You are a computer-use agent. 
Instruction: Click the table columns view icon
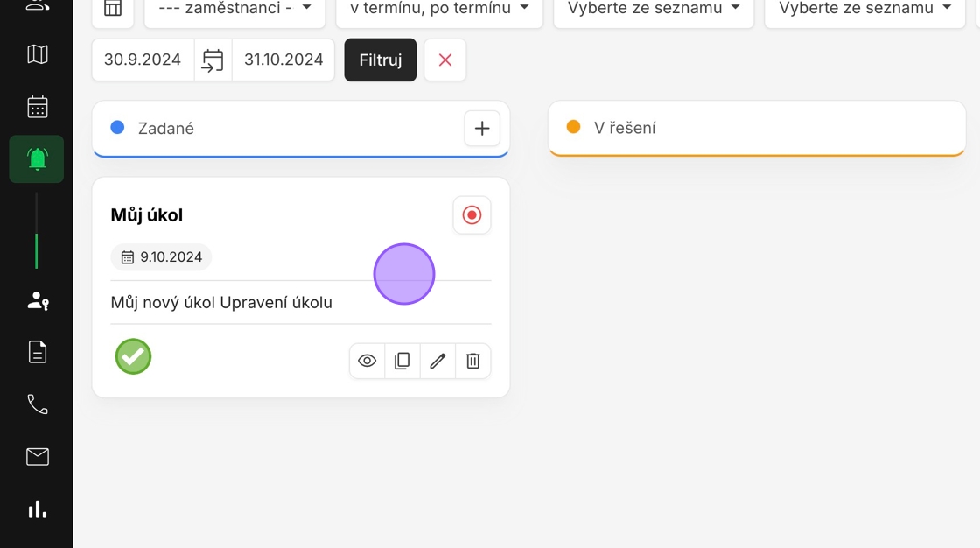(x=113, y=9)
